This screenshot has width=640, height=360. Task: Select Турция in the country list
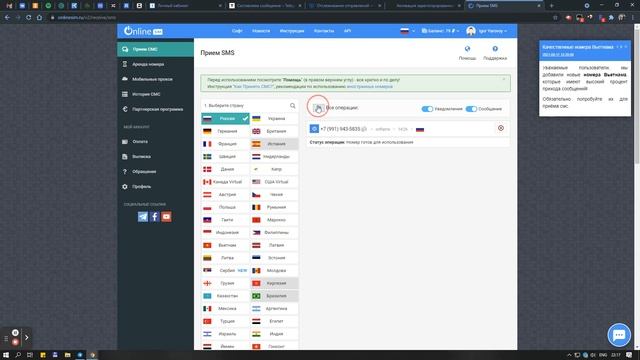click(225, 321)
